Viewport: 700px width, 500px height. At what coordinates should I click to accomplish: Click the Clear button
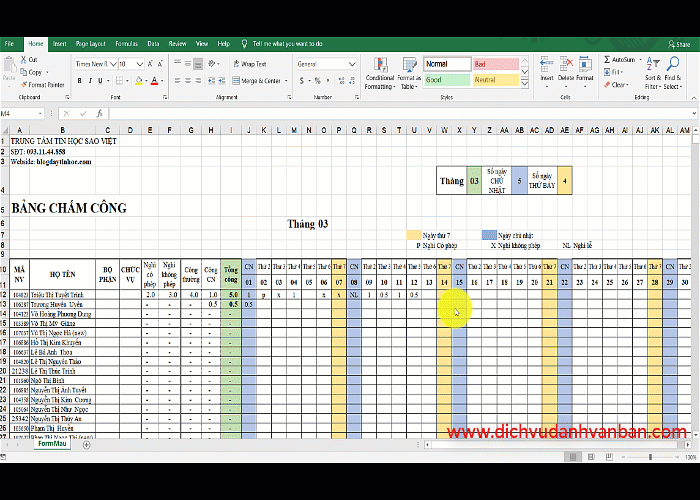click(617, 85)
